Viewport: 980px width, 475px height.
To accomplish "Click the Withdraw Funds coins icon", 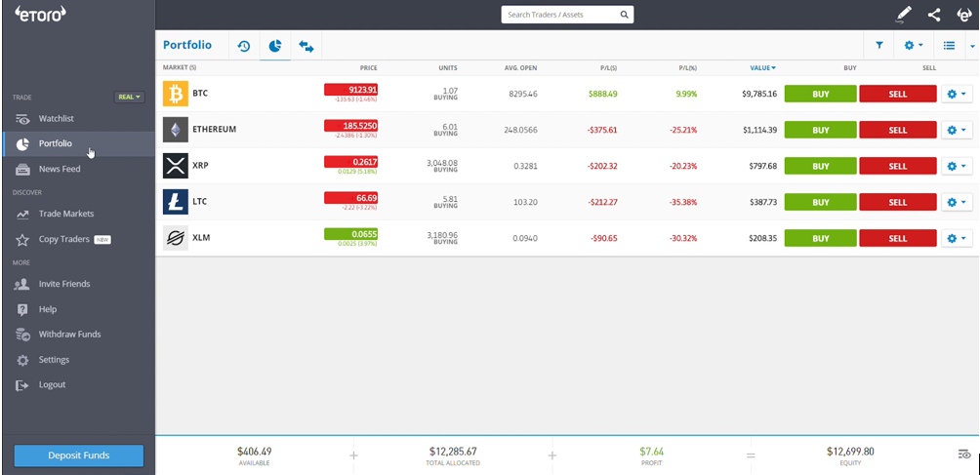I will pyautogui.click(x=22, y=334).
